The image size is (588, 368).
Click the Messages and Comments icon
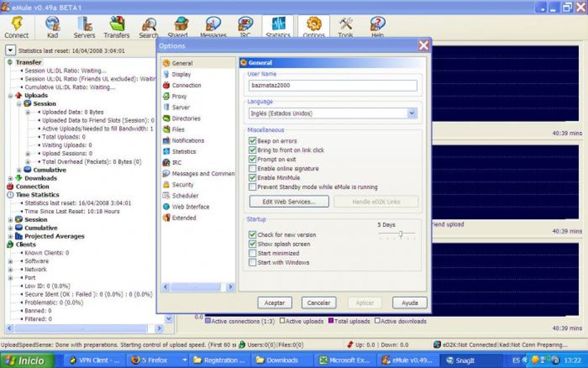[x=167, y=173]
